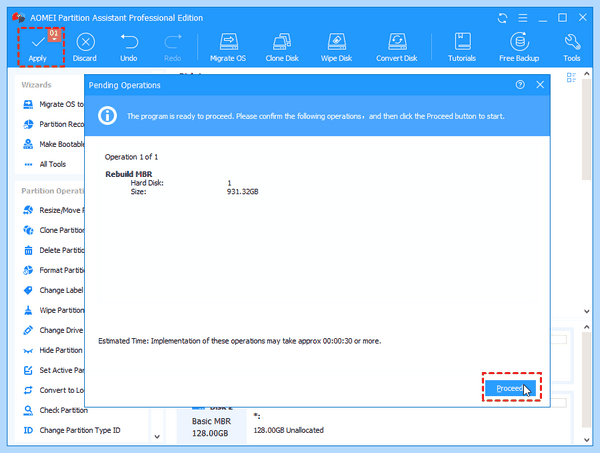Click the Wizards section header
600x453 pixels.
(36, 85)
